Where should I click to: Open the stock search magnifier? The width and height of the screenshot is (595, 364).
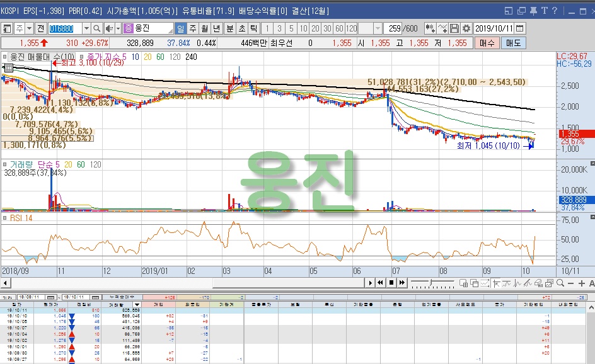97,28
